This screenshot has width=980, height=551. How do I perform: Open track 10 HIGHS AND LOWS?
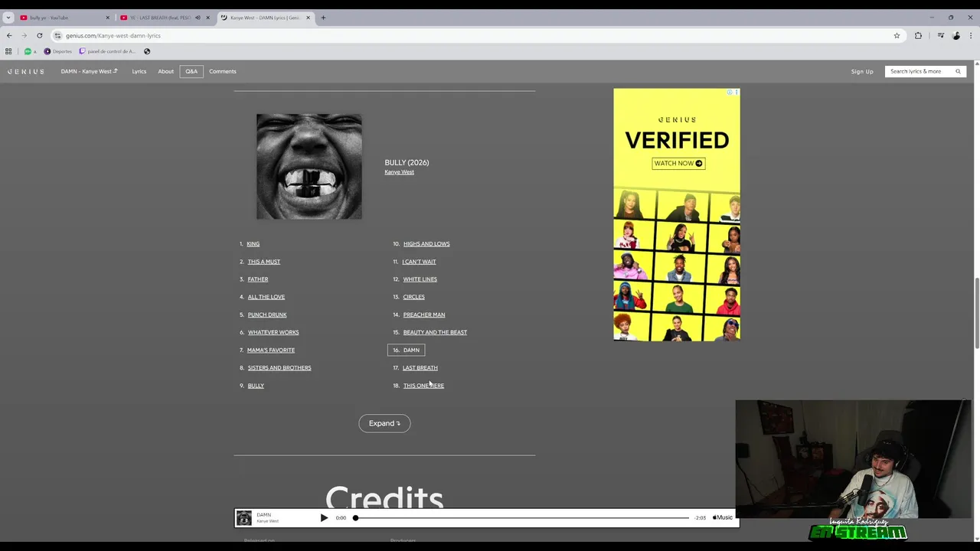click(426, 244)
